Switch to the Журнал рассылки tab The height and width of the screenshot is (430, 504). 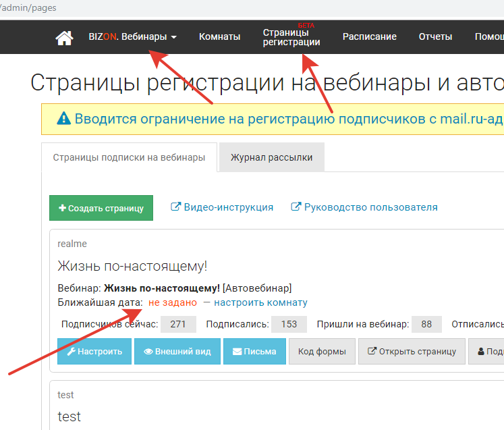click(x=271, y=157)
